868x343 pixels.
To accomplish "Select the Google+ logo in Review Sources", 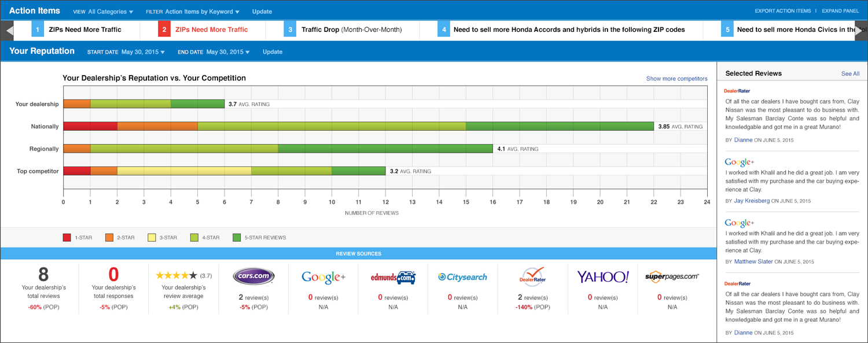I will tap(323, 277).
